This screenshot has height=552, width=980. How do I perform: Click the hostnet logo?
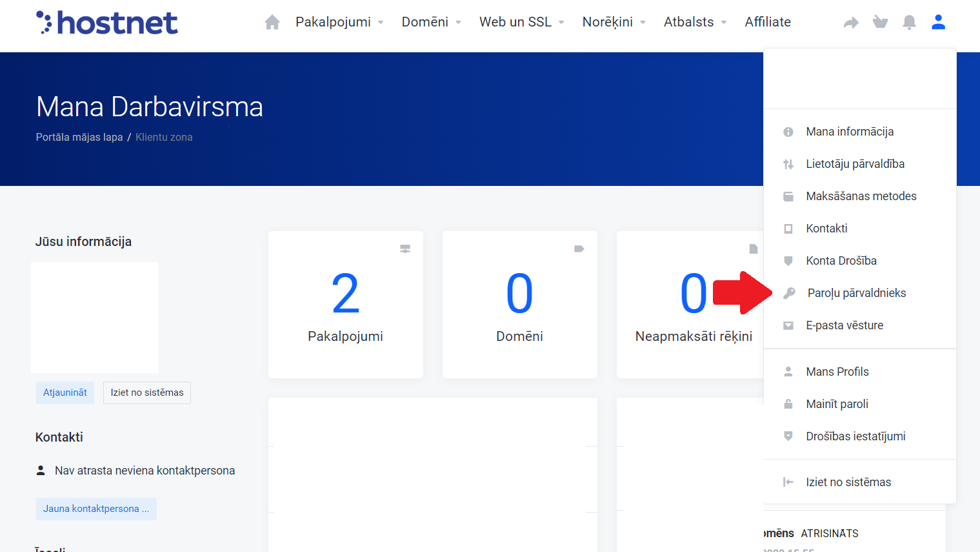pyautogui.click(x=107, y=23)
